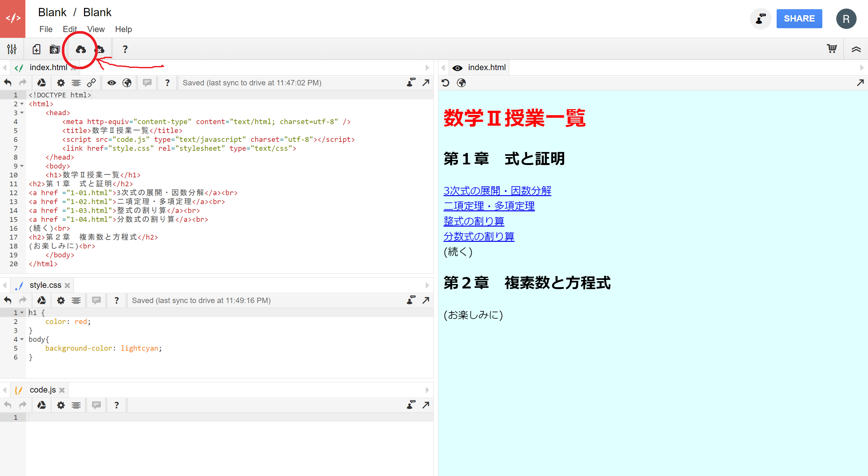
Task: Undo in the index.html editor toolbar
Action: tap(8, 83)
